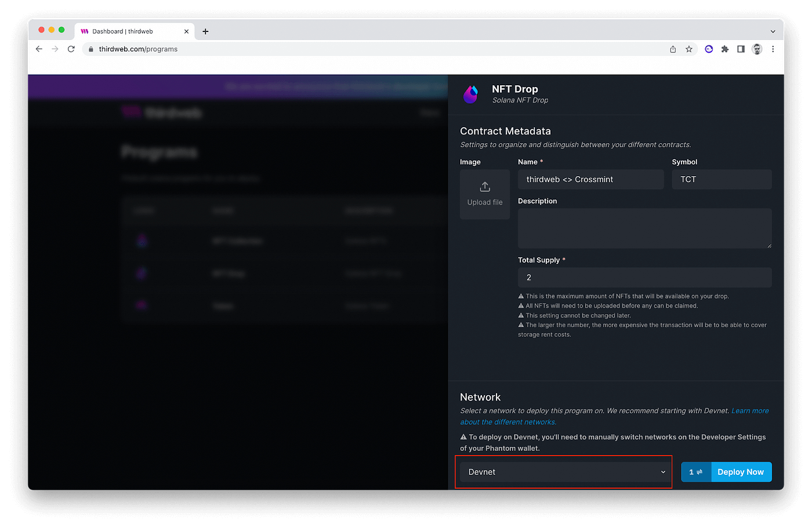Toggle the browser side panel icon

741,49
